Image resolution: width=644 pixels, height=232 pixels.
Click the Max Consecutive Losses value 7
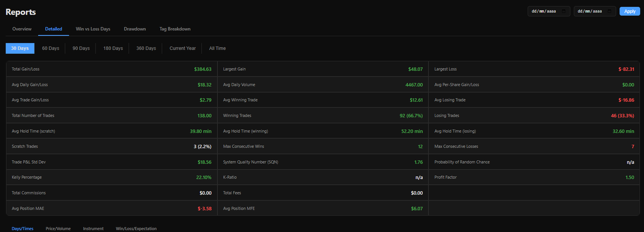[x=633, y=146]
